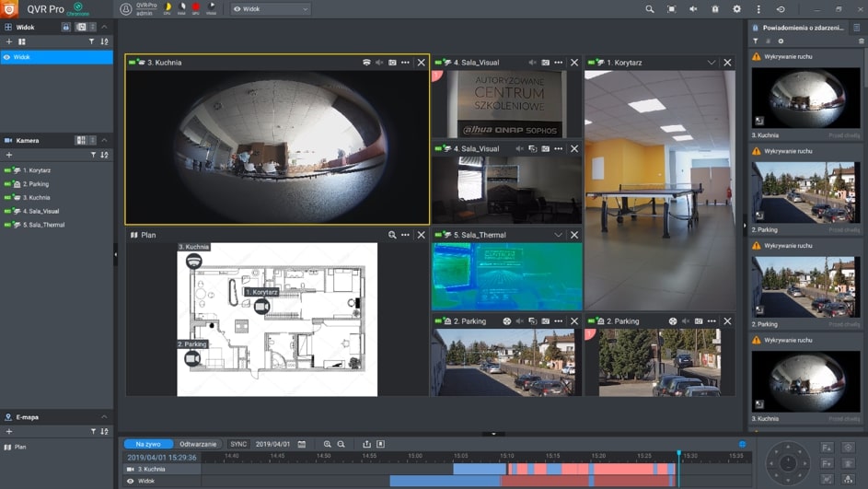Image resolution: width=868 pixels, height=489 pixels.
Task: Toggle the SYNC playback button
Action: [x=238, y=444]
